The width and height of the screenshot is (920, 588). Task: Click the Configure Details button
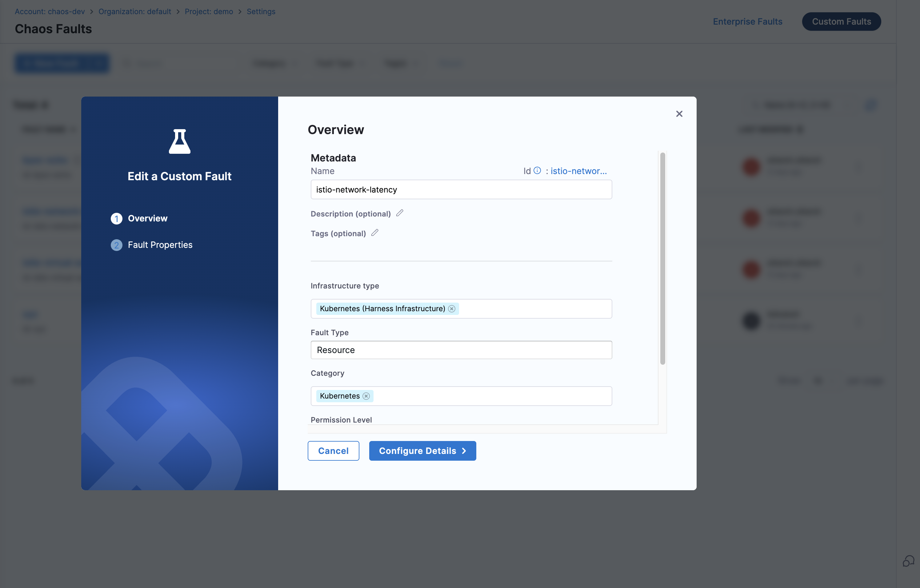tap(422, 451)
